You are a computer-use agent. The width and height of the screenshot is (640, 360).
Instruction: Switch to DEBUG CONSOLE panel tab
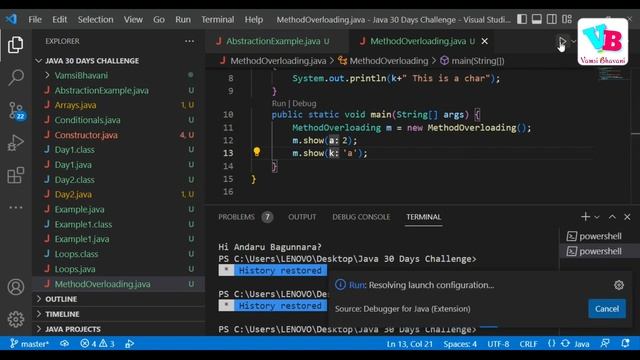[361, 217]
